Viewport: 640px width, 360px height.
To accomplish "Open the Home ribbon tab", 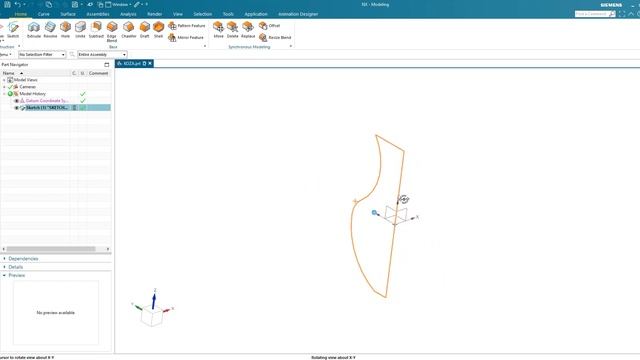I will [x=21, y=14].
